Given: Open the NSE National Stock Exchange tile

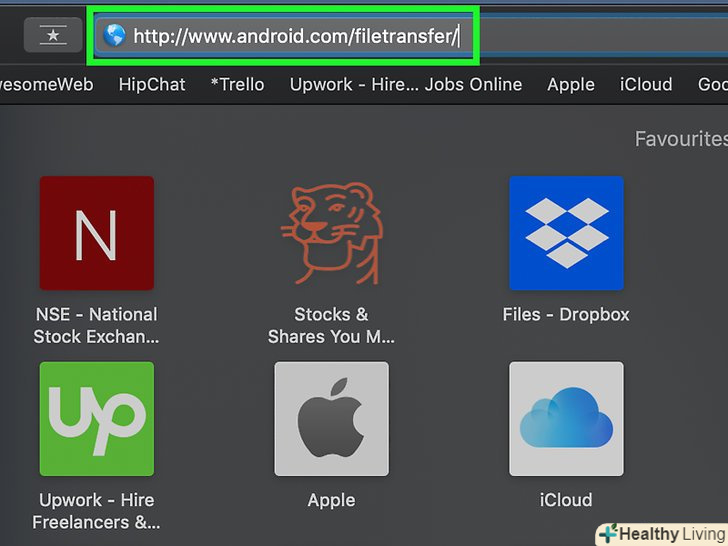Looking at the screenshot, I should click(97, 233).
